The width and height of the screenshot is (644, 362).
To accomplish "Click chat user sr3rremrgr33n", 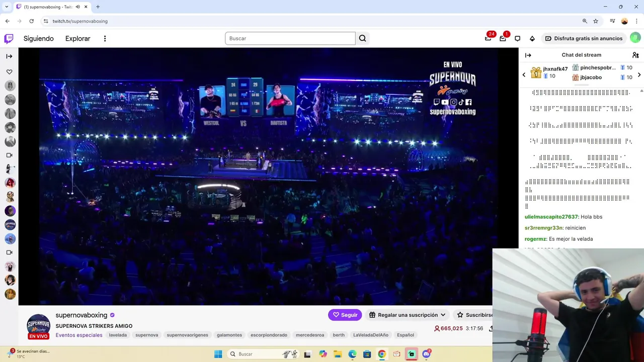I will (x=543, y=228).
